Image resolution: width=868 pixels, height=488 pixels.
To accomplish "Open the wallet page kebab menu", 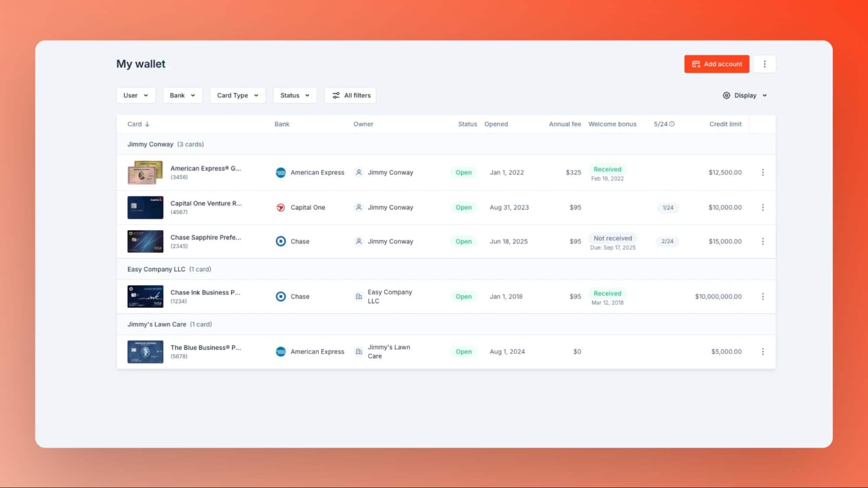I will click(x=765, y=64).
